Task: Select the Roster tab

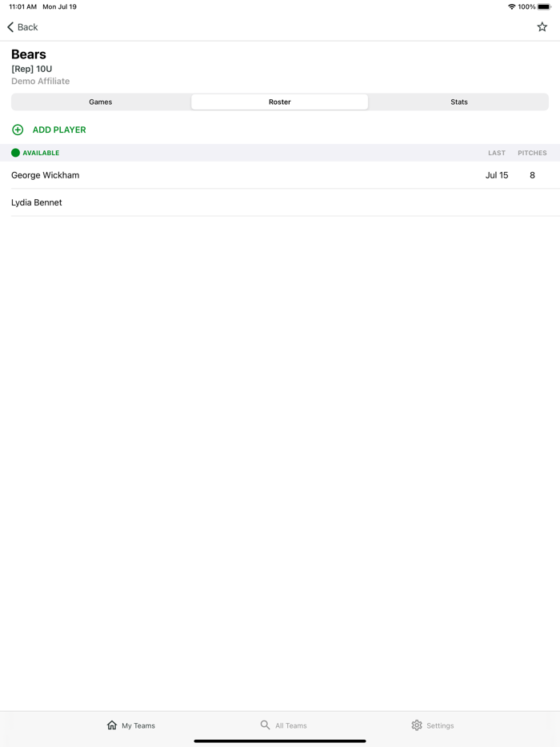Action: coord(280,102)
